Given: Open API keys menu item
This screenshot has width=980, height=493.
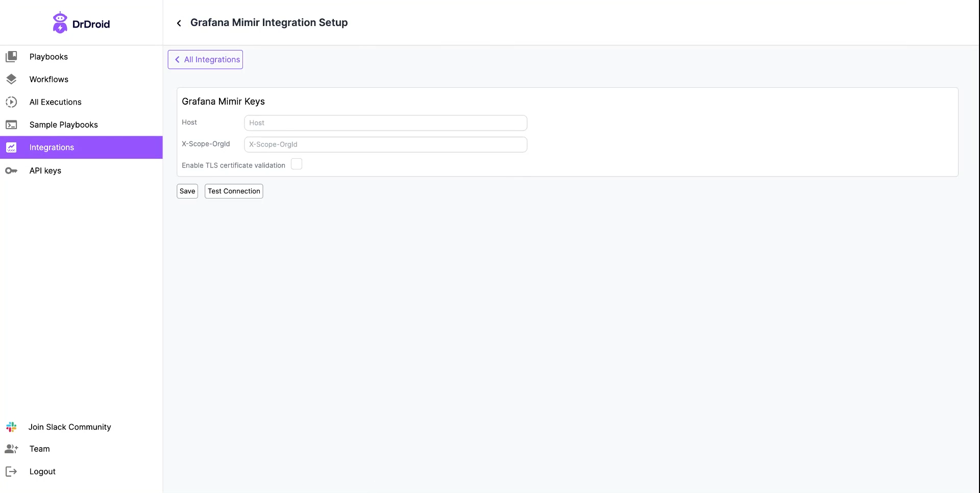Looking at the screenshot, I should click(x=81, y=170).
